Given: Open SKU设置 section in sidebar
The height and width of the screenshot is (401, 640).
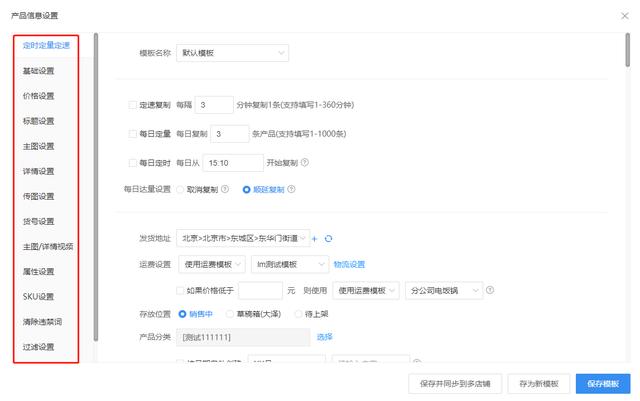Looking at the screenshot, I should 39,296.
